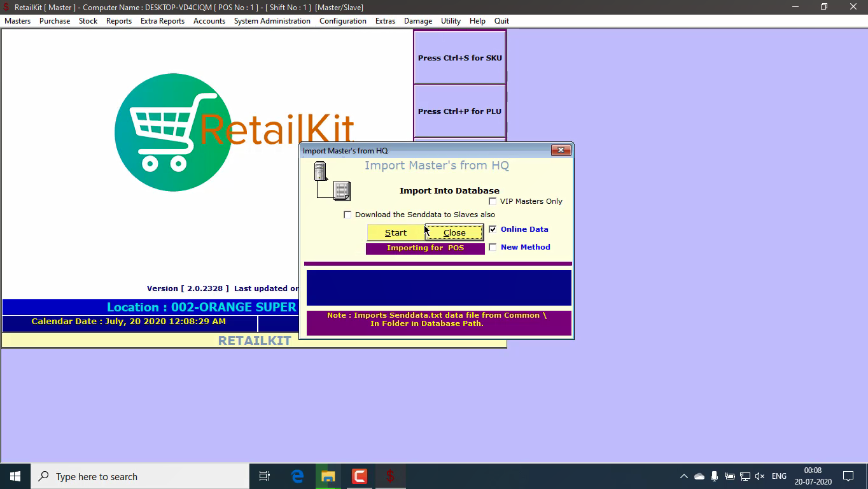
Task: Open the Reports menu
Action: 119,21
